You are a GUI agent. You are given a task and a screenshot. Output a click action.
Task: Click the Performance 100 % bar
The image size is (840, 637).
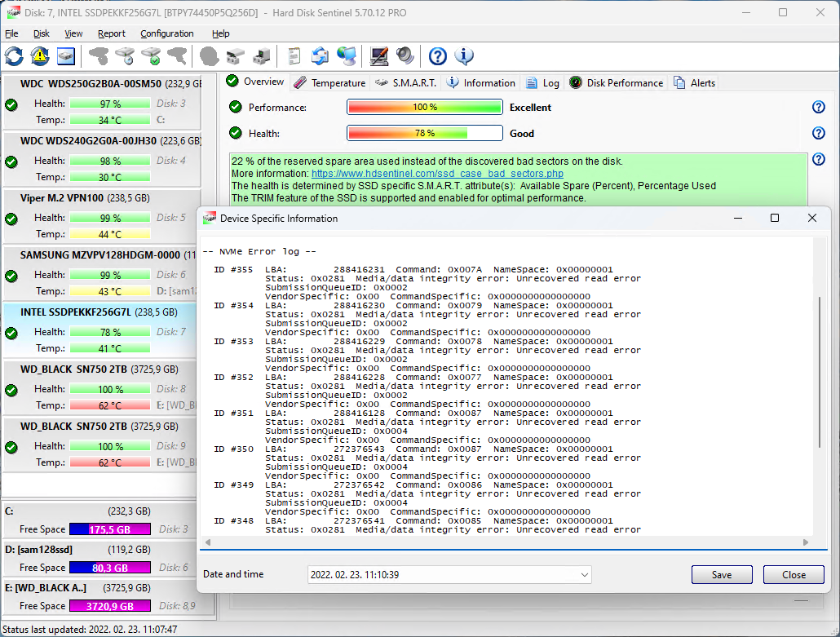tap(425, 107)
